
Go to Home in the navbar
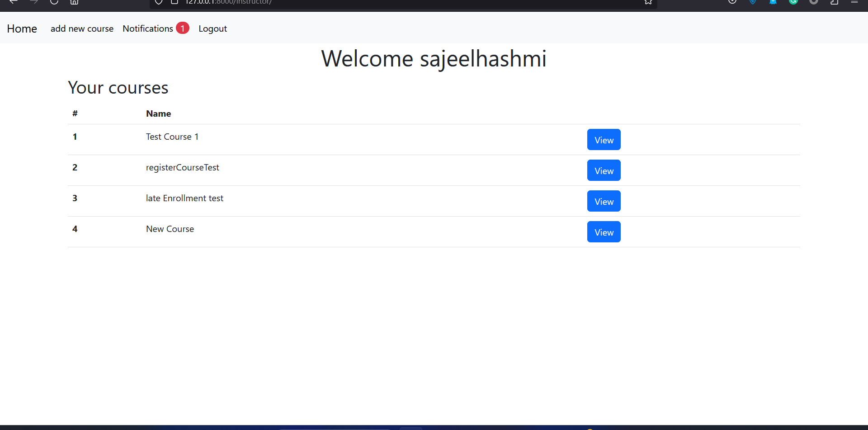[x=22, y=28]
